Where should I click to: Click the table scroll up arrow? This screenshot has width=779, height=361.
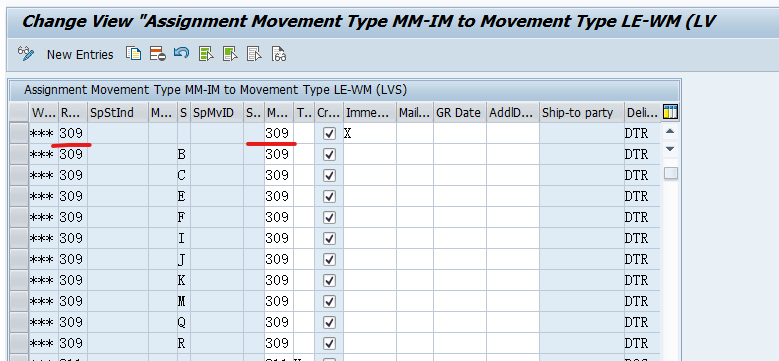pos(670,132)
